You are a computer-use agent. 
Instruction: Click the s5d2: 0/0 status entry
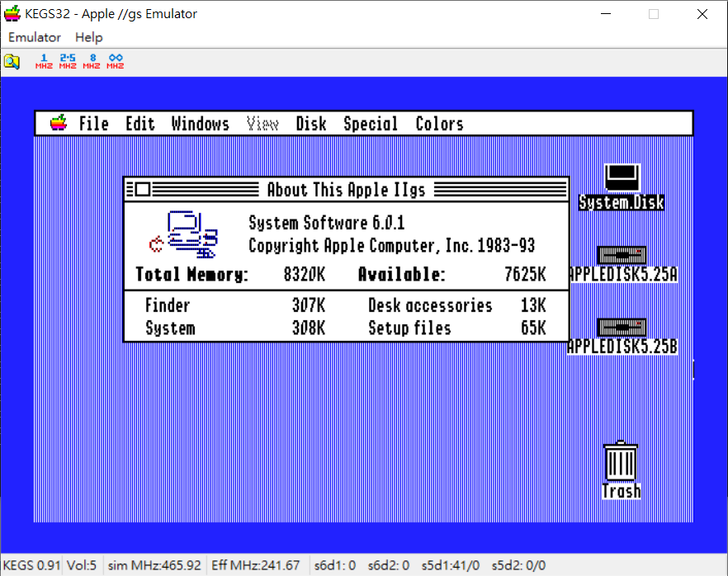[x=518, y=565]
